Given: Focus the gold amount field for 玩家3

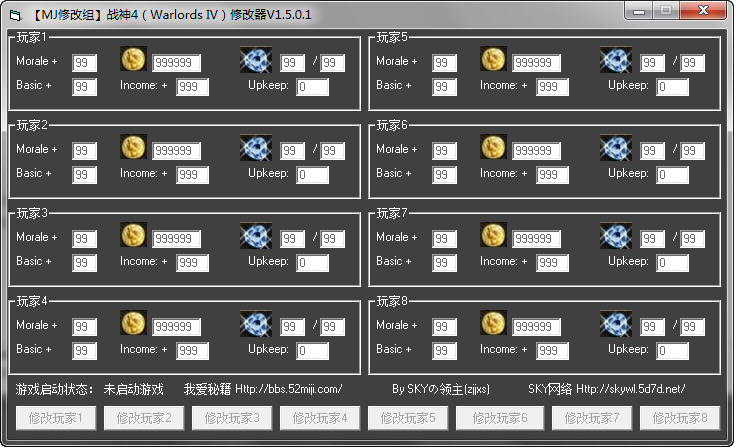Looking at the screenshot, I should (x=176, y=239).
